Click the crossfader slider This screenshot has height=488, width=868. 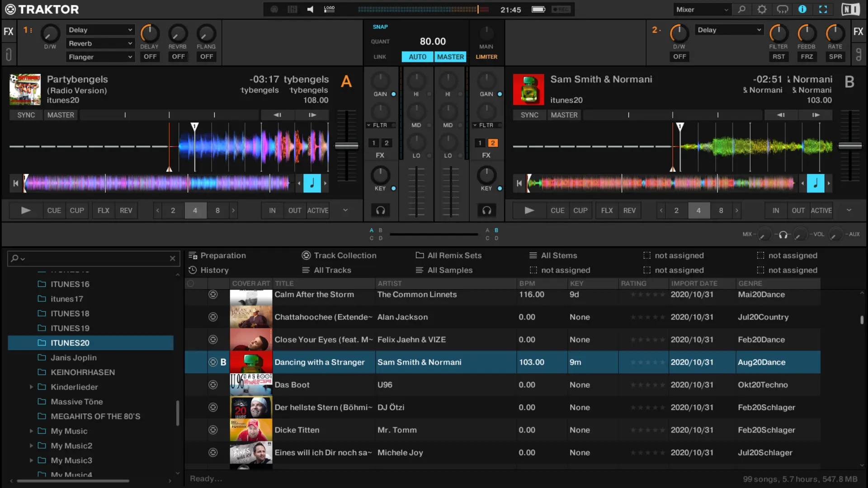coord(434,235)
